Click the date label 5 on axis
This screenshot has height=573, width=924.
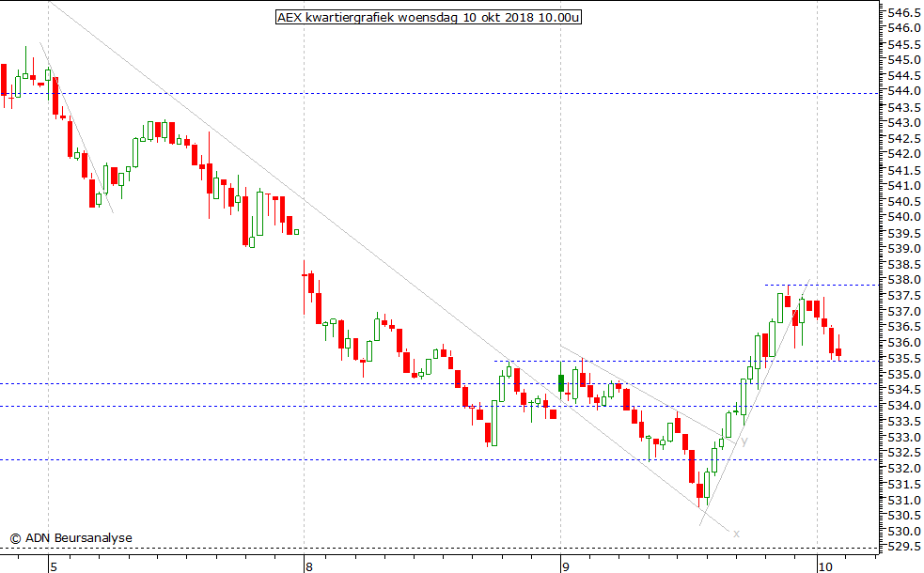coord(54,567)
